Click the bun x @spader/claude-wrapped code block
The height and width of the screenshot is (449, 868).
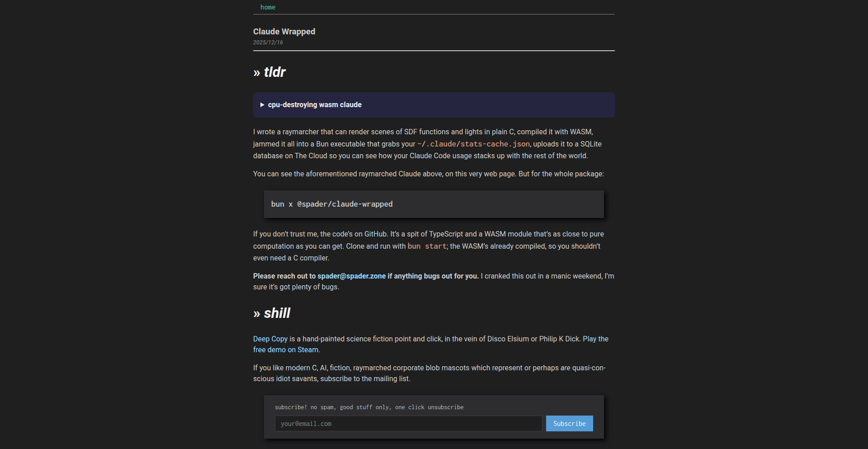[x=332, y=204]
